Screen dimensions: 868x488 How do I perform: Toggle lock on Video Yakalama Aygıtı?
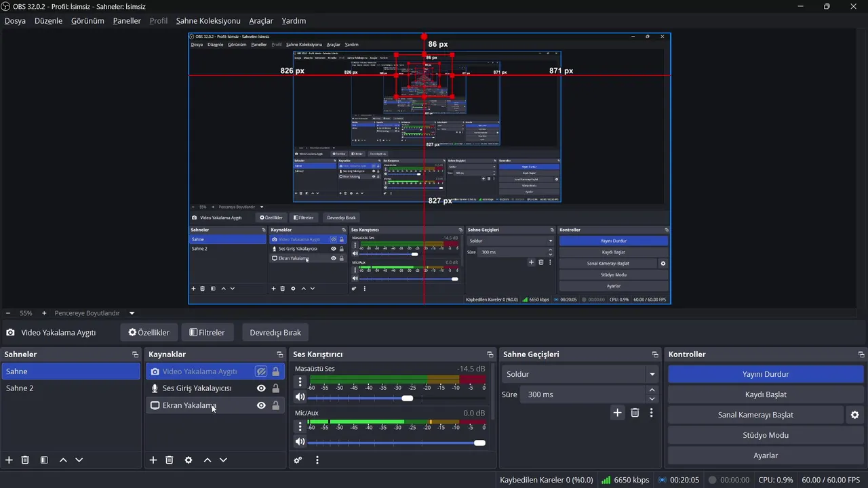click(x=275, y=371)
